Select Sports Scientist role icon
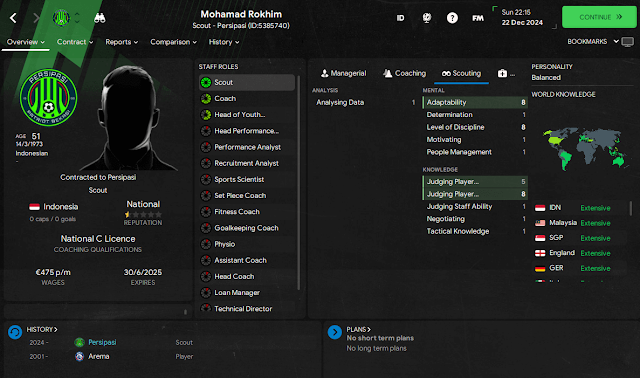Viewport: 640px width, 378px height. pos(206,180)
